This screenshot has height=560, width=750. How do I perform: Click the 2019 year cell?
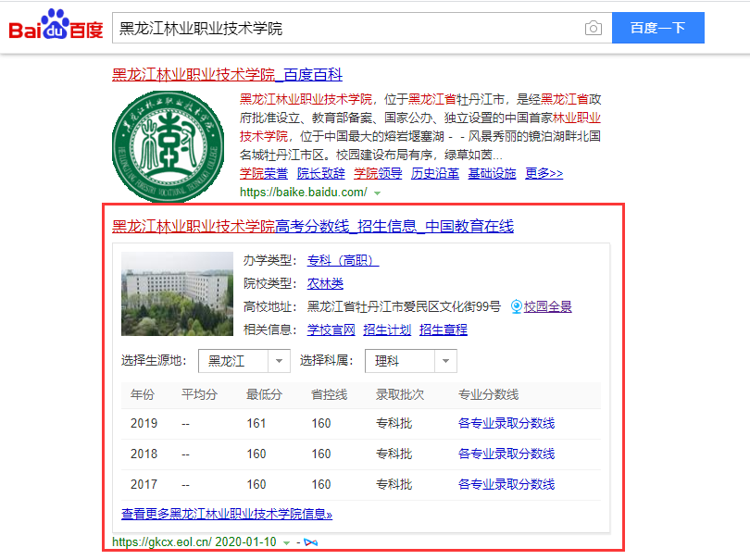click(144, 423)
